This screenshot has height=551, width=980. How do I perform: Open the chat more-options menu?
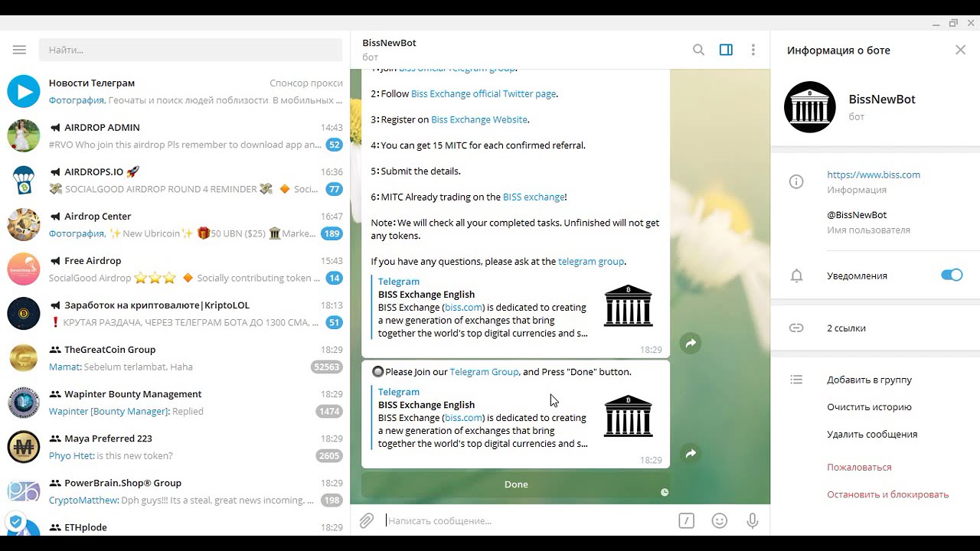click(x=753, y=50)
